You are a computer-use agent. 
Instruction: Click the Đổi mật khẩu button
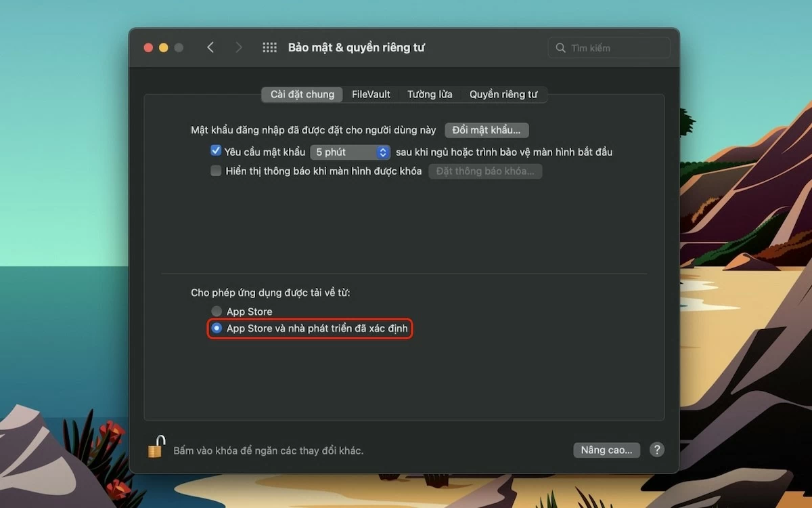[x=487, y=130]
